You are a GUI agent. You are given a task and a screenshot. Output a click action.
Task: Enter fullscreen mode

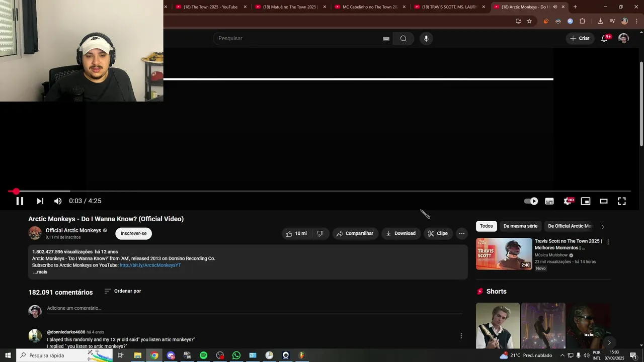click(622, 201)
